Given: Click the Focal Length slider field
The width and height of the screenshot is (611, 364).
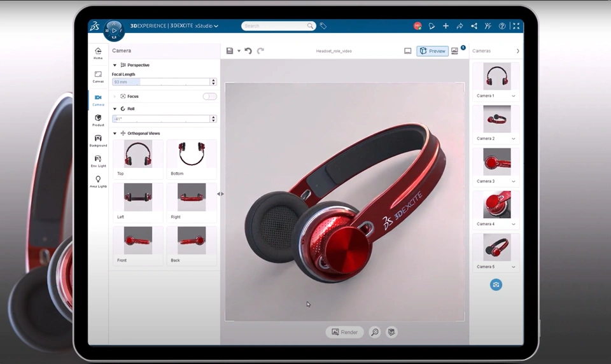Looking at the screenshot, I should point(161,82).
